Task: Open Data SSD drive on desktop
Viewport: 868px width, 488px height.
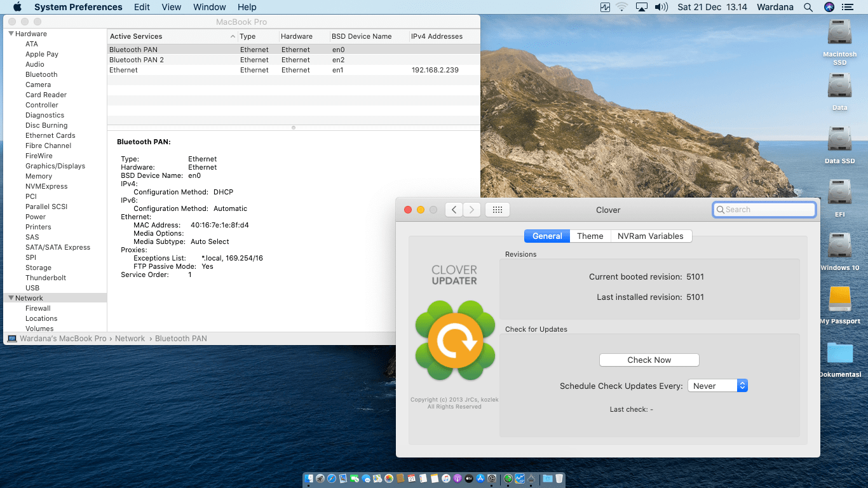Action: coord(840,139)
